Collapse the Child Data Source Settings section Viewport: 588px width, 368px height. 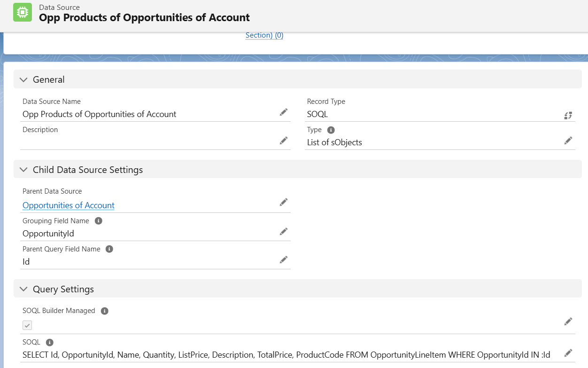23,170
